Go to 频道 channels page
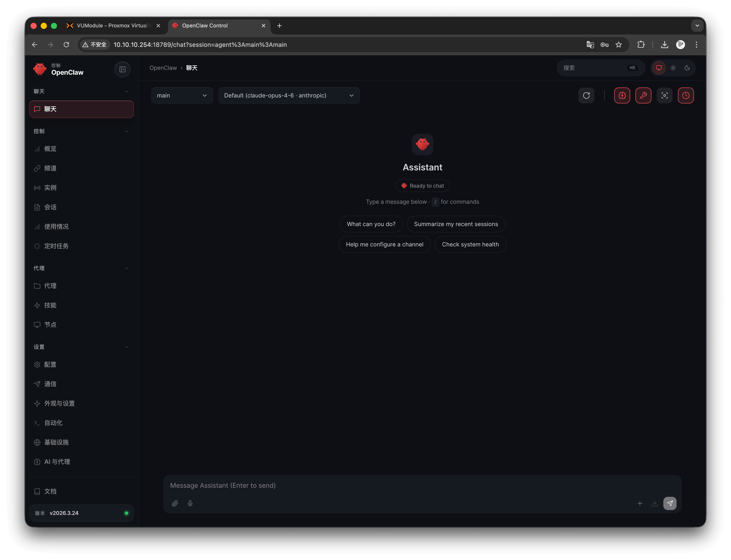The width and height of the screenshot is (731, 560). (x=81, y=168)
